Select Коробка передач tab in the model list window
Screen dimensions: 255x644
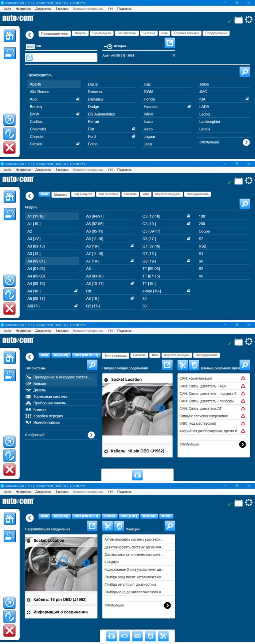point(168,194)
